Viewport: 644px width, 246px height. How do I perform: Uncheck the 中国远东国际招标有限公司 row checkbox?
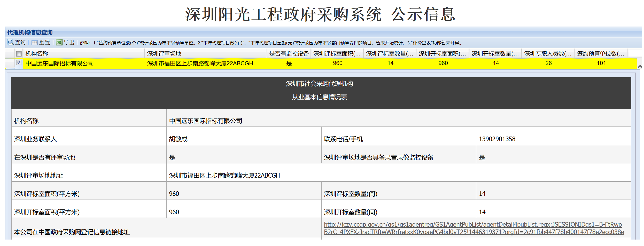(x=19, y=62)
